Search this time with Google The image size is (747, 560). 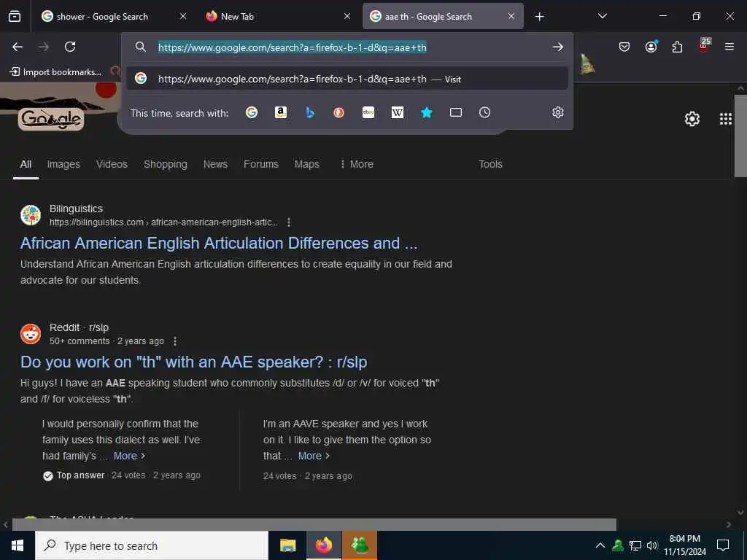[252, 112]
